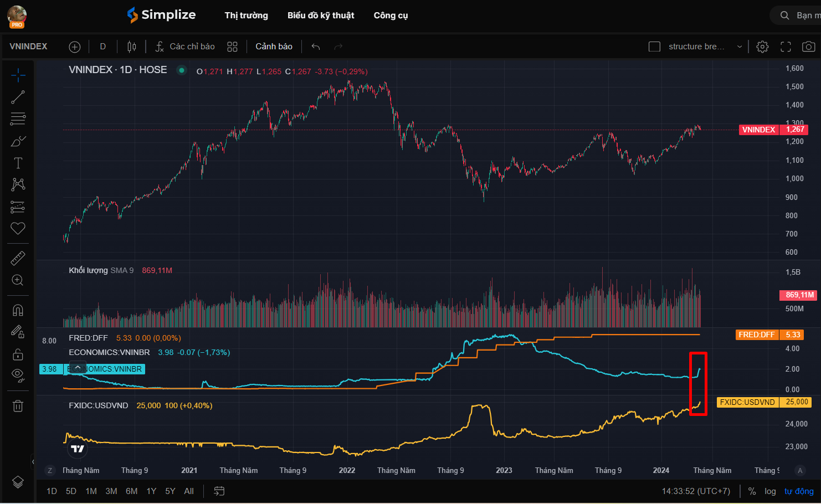Select the text annotation tool
Viewport: 821px width, 504px height.
18,163
